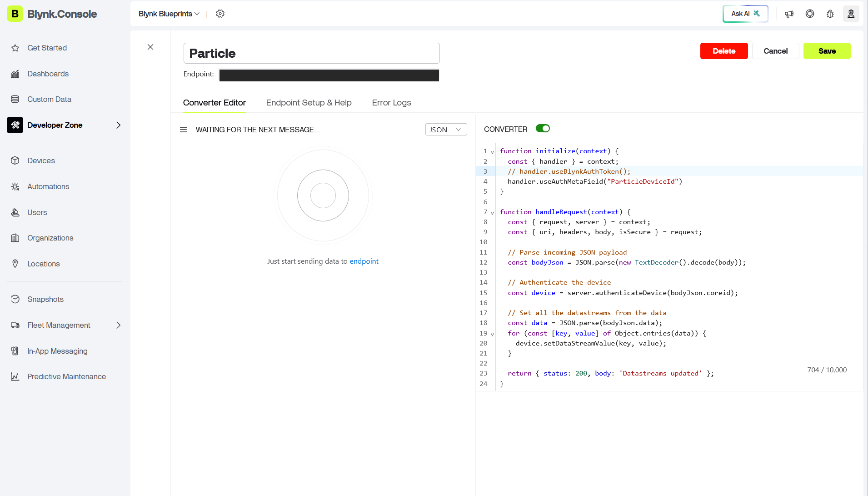
Task: Collapse handleRequest function fold arrow on line 7
Action: pos(492,213)
